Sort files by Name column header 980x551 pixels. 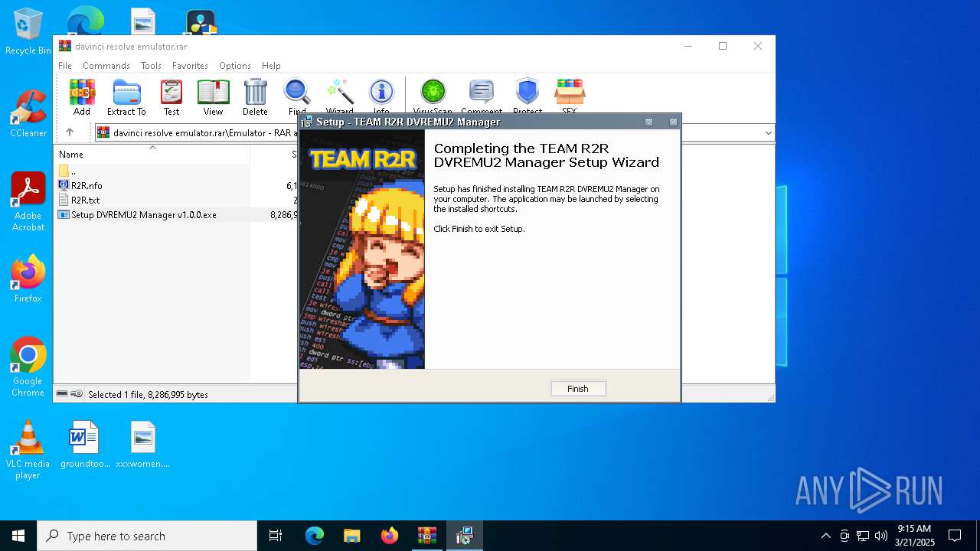click(x=71, y=155)
